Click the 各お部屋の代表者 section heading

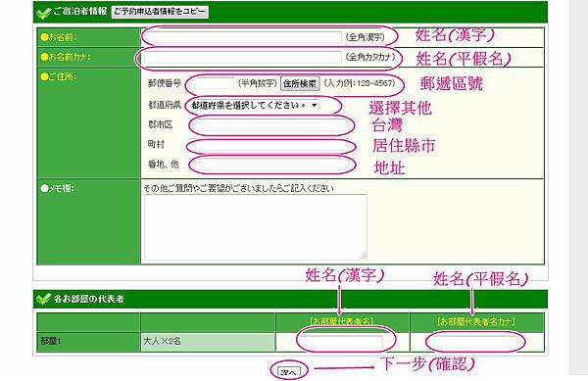click(x=89, y=299)
